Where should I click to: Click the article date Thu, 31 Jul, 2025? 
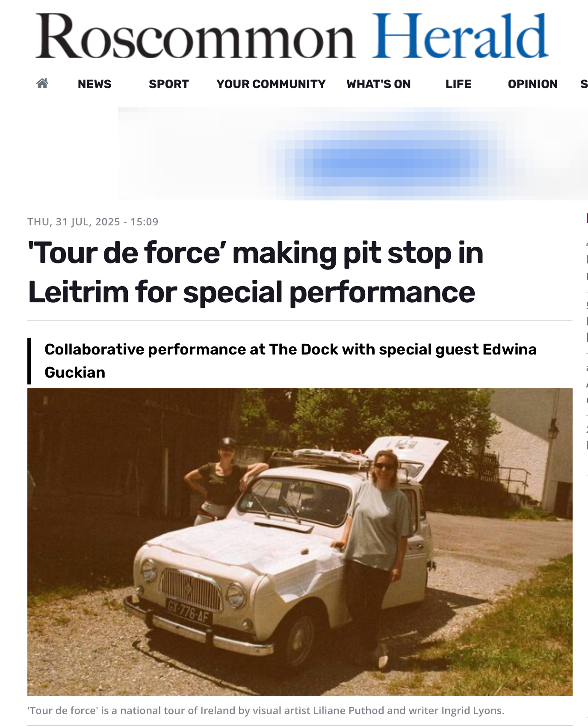93,222
